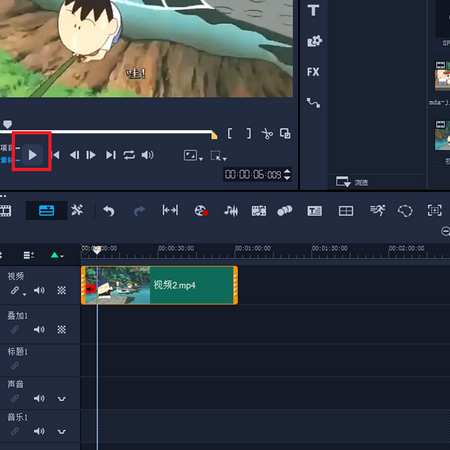Click the fit project in timeline icon
The image size is (450, 450).
tap(170, 210)
